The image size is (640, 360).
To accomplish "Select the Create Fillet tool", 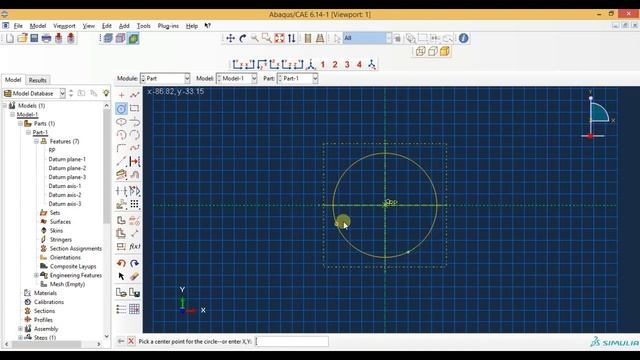I will 121,148.
